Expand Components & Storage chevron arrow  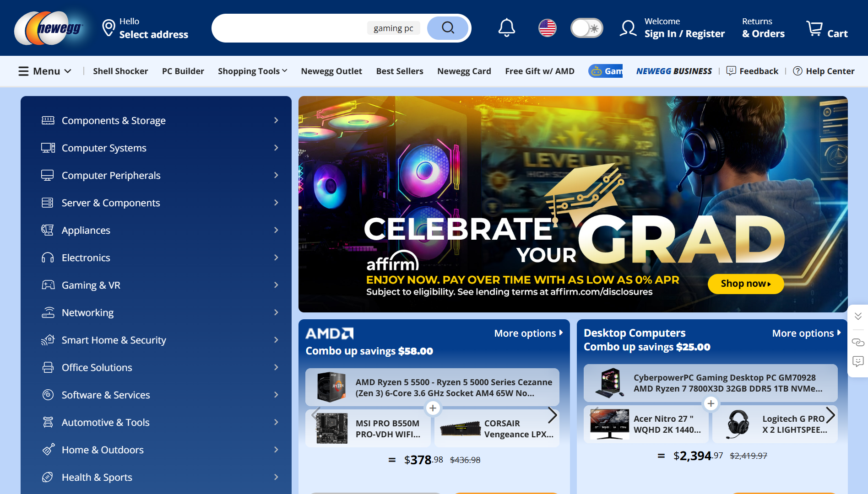click(276, 120)
